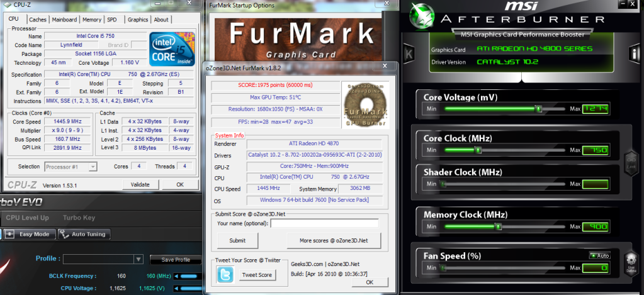Click the Twitter bird icon in FurMark
Viewport: 644px width, 295px height.
pos(225,274)
